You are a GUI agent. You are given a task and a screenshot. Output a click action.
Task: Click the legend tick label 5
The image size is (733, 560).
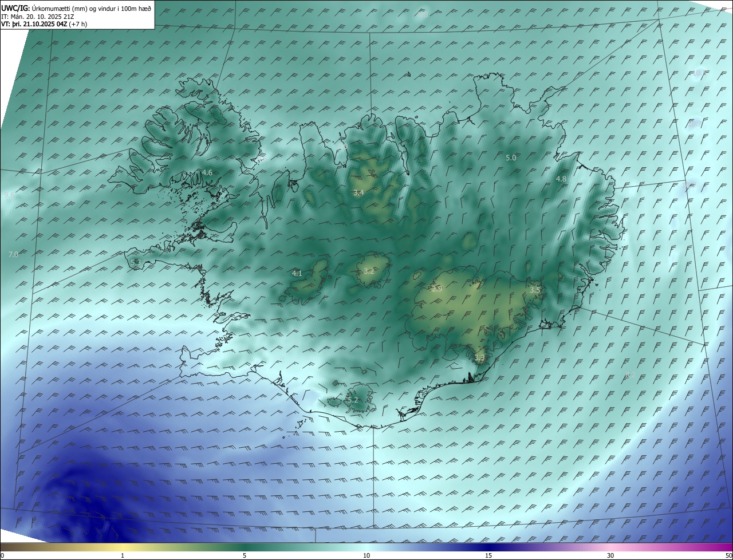point(245,555)
